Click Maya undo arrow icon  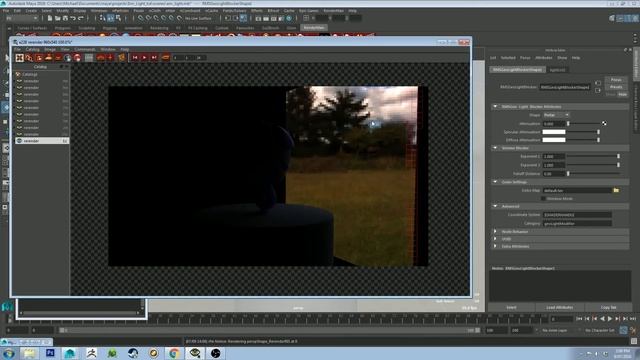73,18
